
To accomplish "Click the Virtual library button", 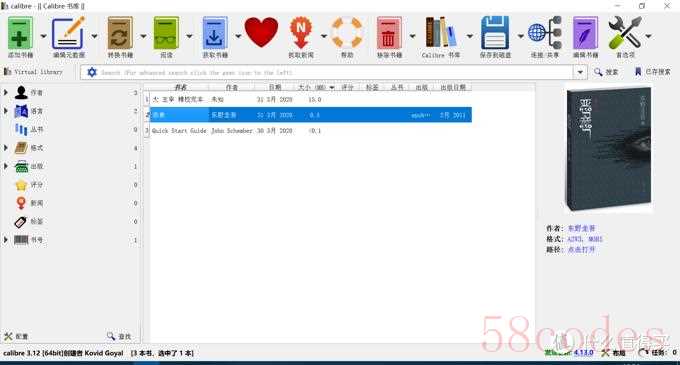I will click(x=33, y=72).
